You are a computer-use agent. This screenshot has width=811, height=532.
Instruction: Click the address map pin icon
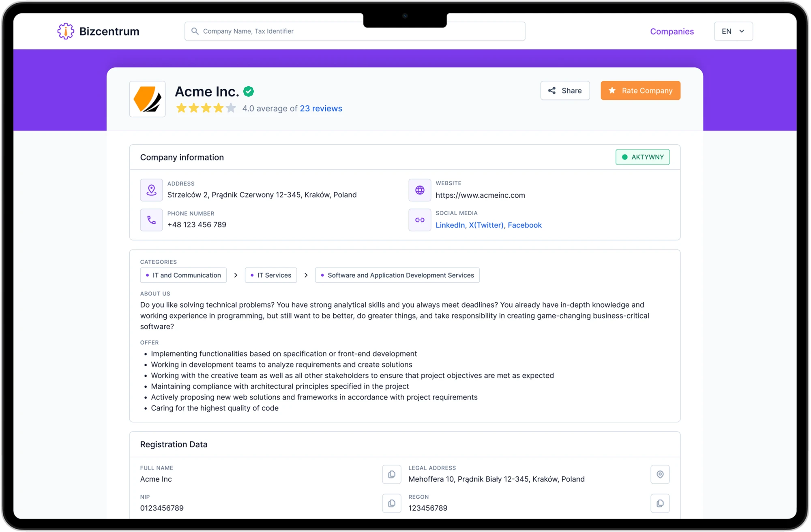tap(151, 190)
